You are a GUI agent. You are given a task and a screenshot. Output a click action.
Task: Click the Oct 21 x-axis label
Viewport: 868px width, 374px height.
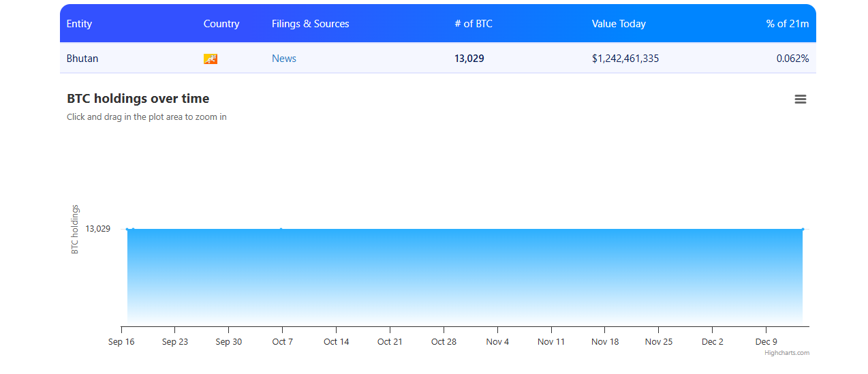390,342
